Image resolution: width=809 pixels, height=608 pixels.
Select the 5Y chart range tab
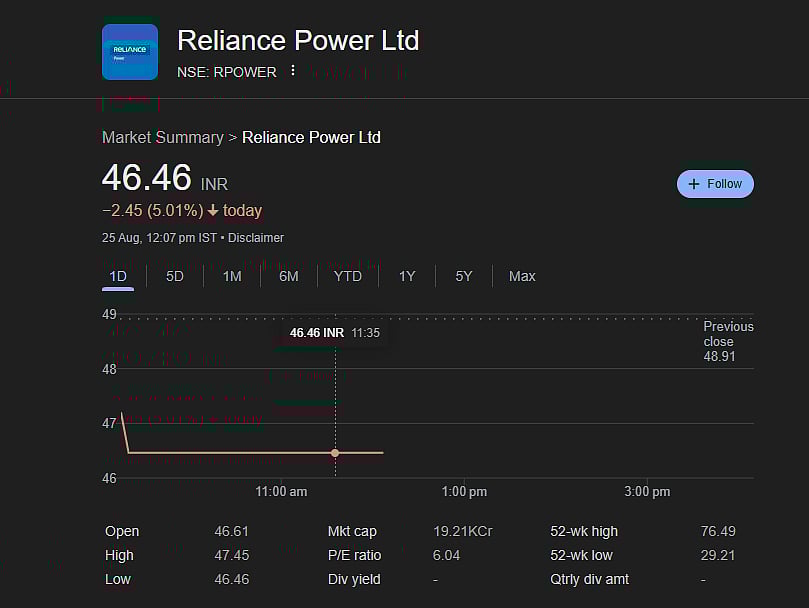point(464,277)
